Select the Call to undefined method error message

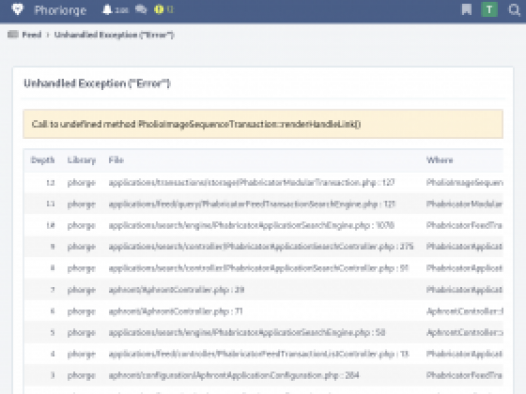tap(196, 124)
